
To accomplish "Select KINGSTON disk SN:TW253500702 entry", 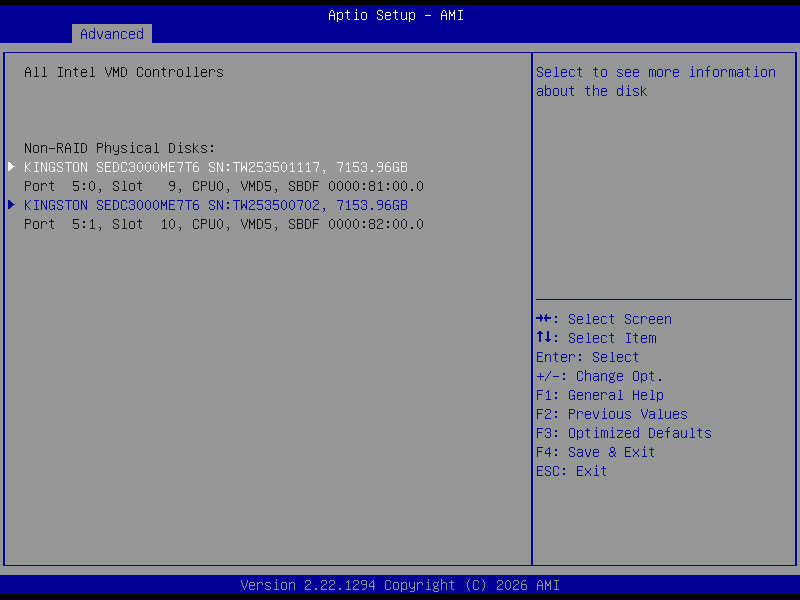I will tap(216, 206).
